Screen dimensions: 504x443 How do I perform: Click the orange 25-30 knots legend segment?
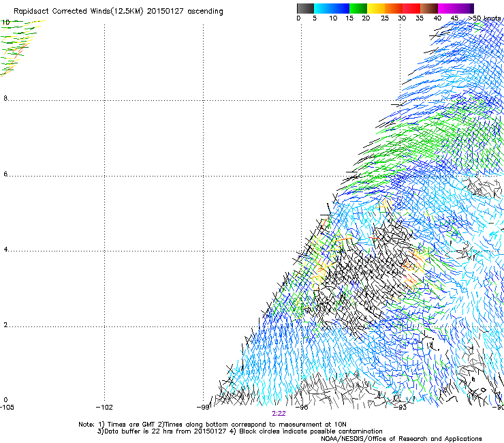(x=394, y=8)
